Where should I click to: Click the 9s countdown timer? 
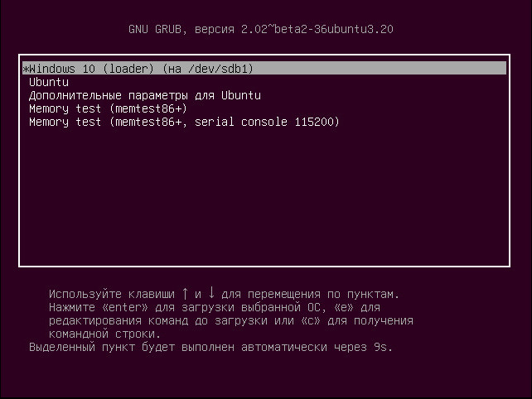pyautogui.click(x=383, y=347)
